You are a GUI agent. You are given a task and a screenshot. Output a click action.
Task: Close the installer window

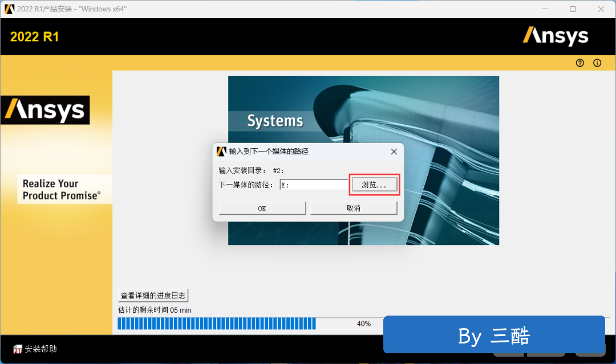(601, 9)
